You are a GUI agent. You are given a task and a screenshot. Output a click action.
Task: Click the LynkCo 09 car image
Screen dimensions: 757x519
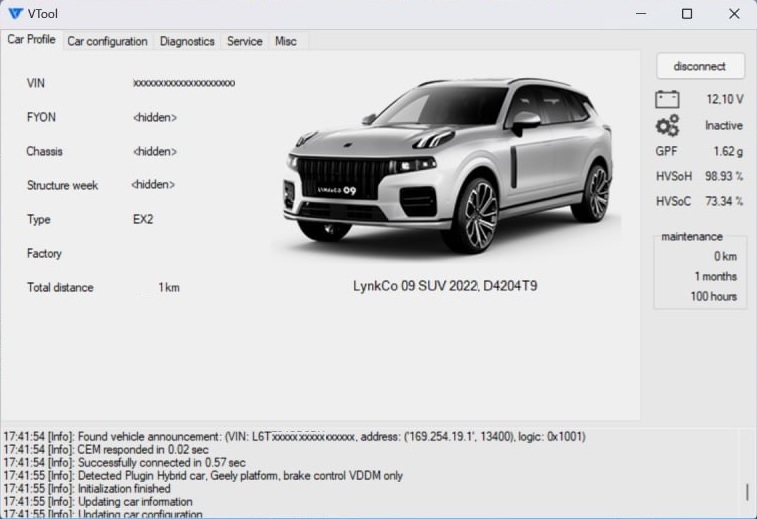pos(447,165)
